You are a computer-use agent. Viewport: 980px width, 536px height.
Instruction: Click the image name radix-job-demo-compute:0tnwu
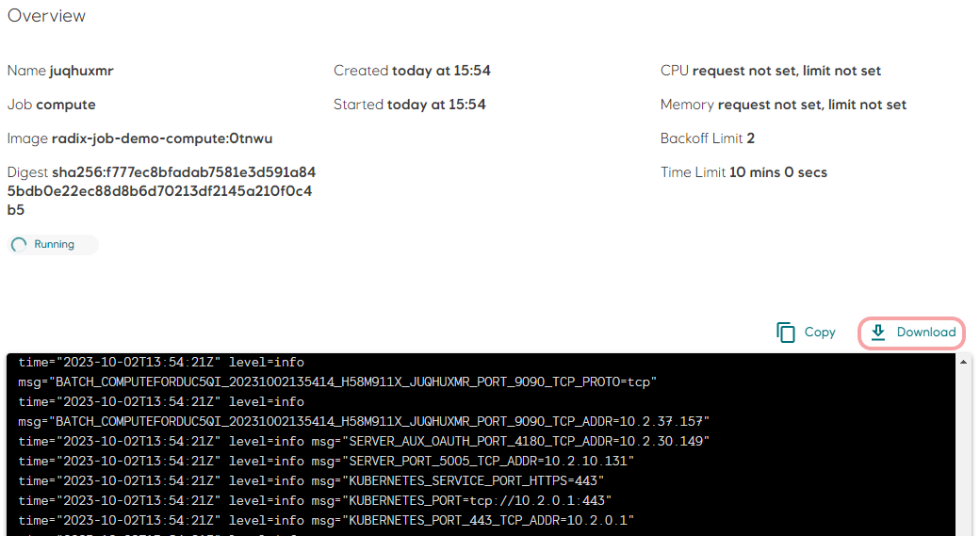pos(161,138)
